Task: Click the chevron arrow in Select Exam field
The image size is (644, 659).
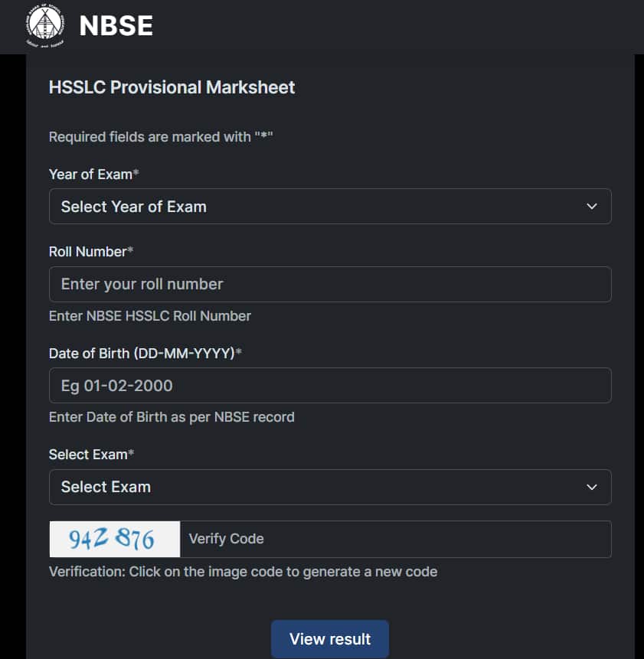Action: tap(591, 487)
